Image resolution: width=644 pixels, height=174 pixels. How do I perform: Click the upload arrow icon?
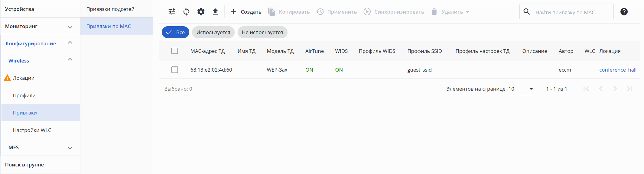tap(215, 12)
